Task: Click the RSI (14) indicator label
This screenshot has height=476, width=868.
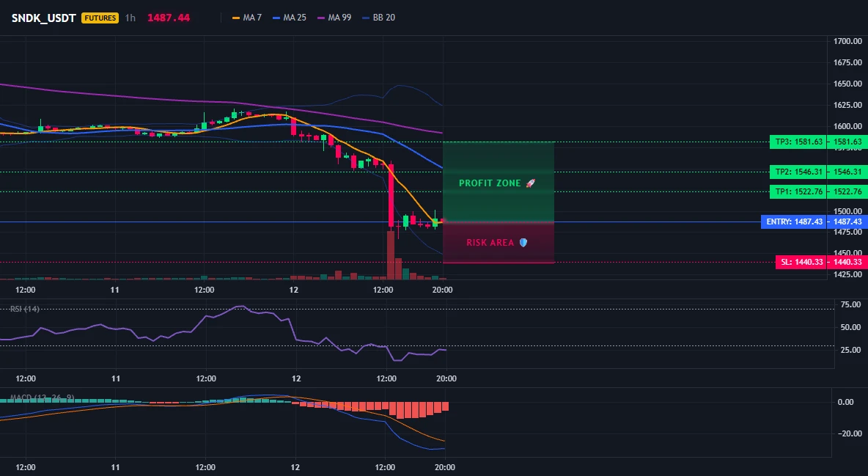Action: click(24, 309)
